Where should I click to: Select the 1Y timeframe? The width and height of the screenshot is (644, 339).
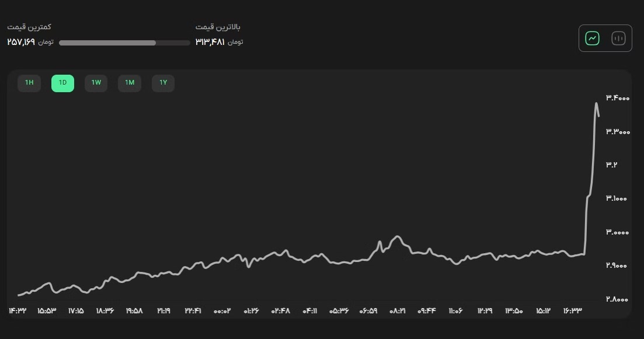pyautogui.click(x=163, y=83)
